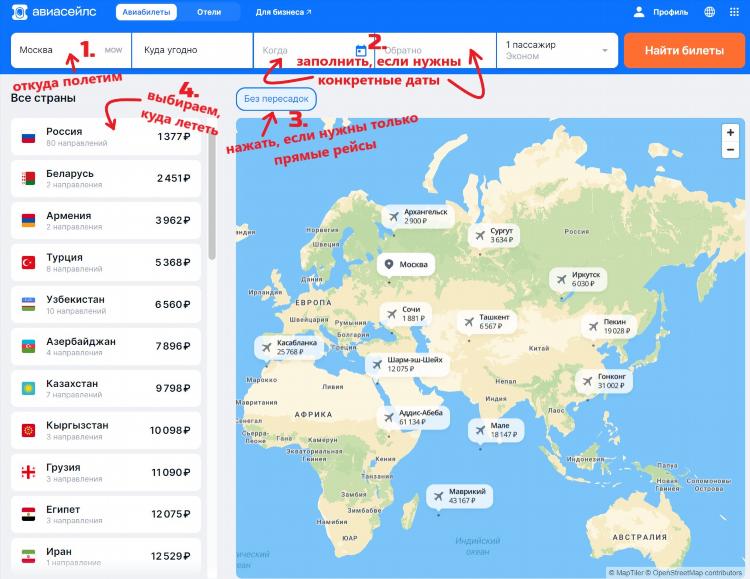Click the Профиль label
Screen dimensions: 750x579
pos(671,12)
